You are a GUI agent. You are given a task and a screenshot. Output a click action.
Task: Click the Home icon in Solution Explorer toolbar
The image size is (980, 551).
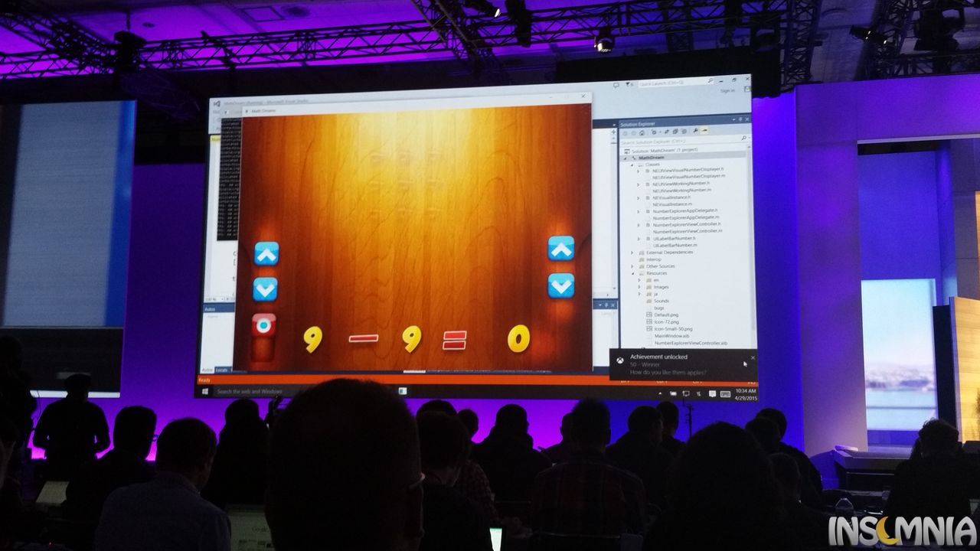[642, 132]
